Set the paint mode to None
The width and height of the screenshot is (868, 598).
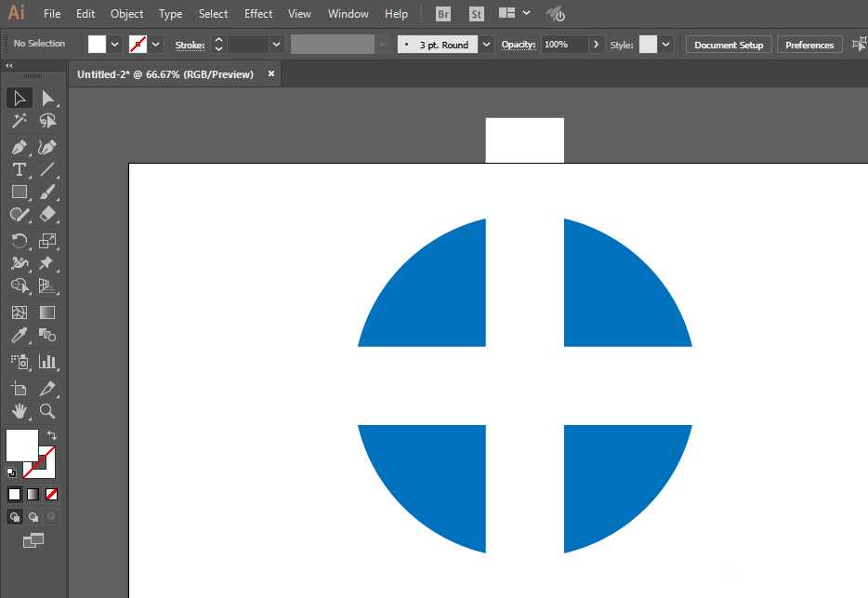pos(52,494)
